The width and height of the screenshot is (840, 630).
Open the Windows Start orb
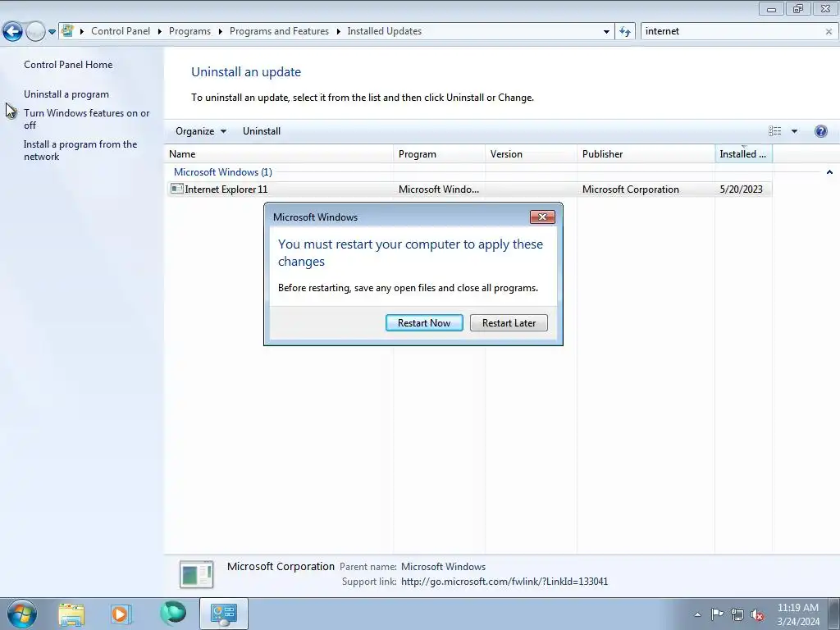pyautogui.click(x=22, y=614)
